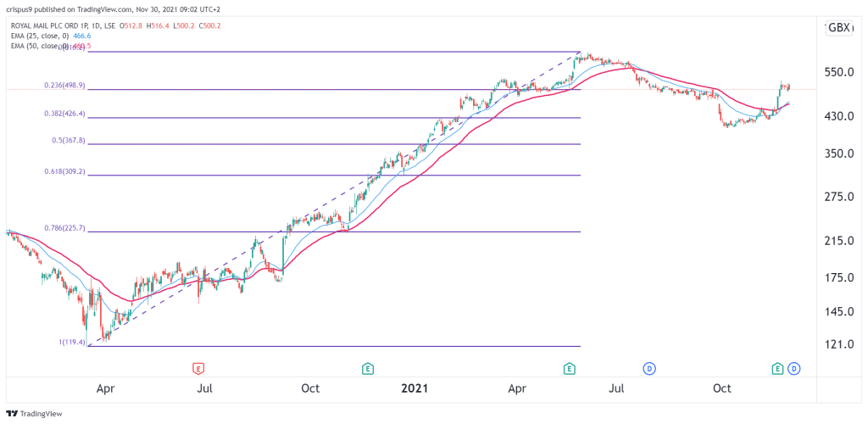The image size is (868, 424).
Task: Select the 0.618(309.2) Fibonacci level label
Action: point(64,171)
